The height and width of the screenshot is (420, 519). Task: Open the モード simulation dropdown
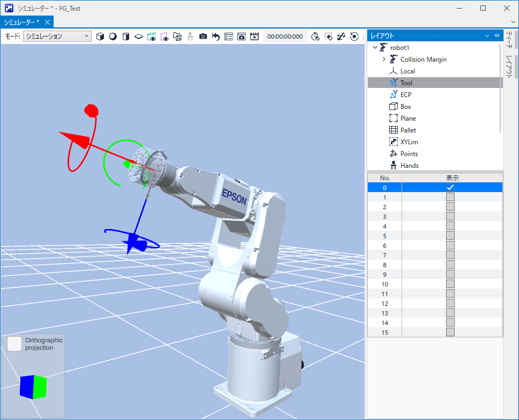[57, 36]
